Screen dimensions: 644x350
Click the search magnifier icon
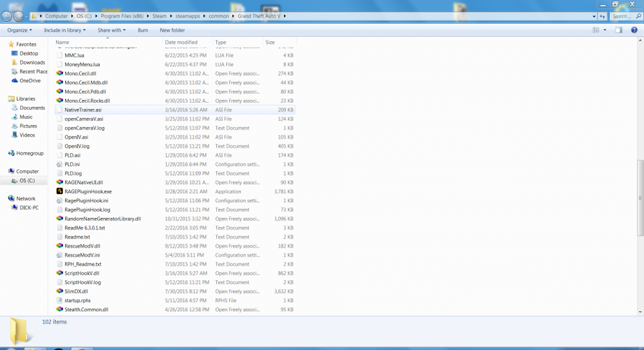click(639, 16)
